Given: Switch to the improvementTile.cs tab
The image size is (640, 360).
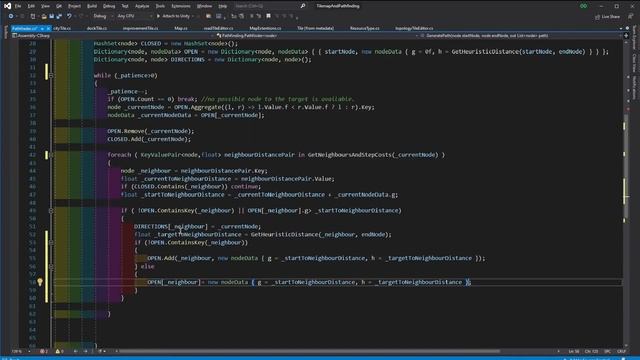Looking at the screenshot, I should click(140, 29).
